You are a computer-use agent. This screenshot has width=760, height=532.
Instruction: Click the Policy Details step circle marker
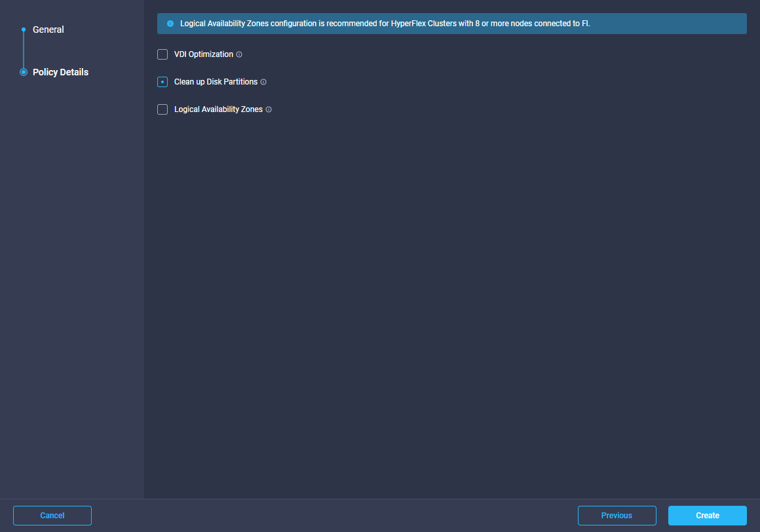[24, 72]
